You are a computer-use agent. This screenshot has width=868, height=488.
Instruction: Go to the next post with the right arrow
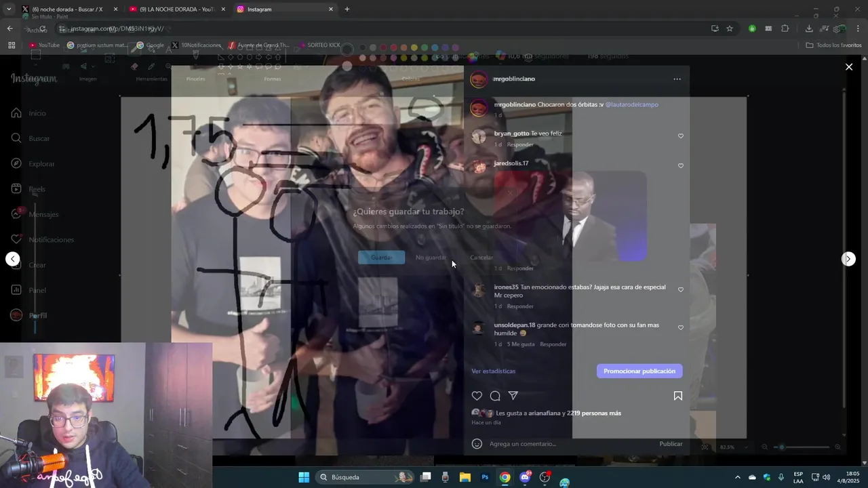[848, 259]
